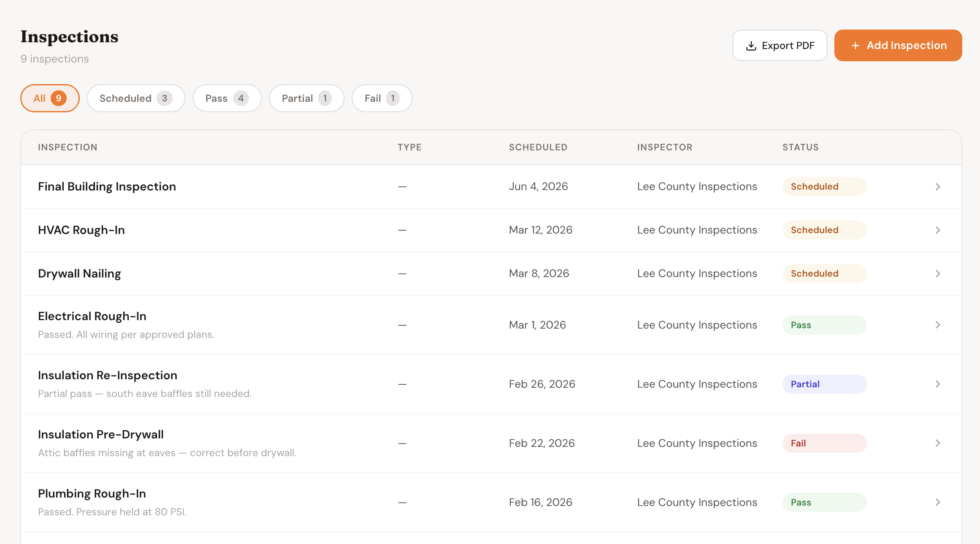Click Scheduled badge on HVAC Rough-In
Image resolution: width=980 pixels, height=544 pixels.
tap(824, 230)
